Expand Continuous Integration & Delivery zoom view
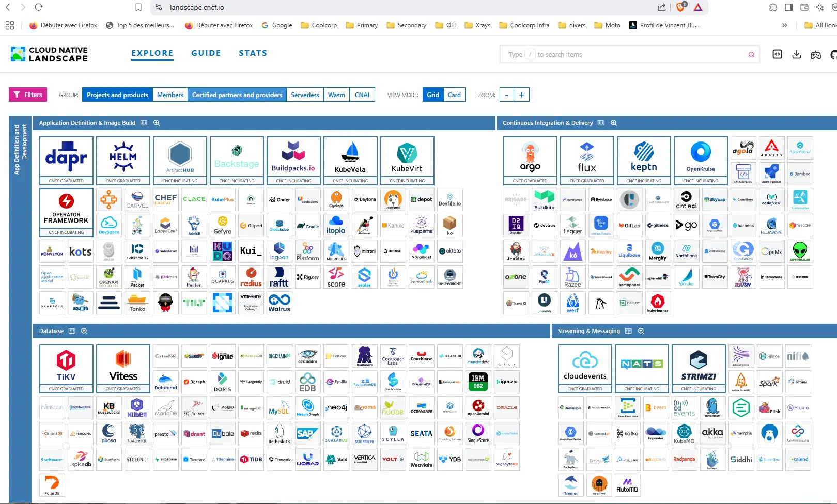This screenshot has height=504, width=837. coord(614,123)
